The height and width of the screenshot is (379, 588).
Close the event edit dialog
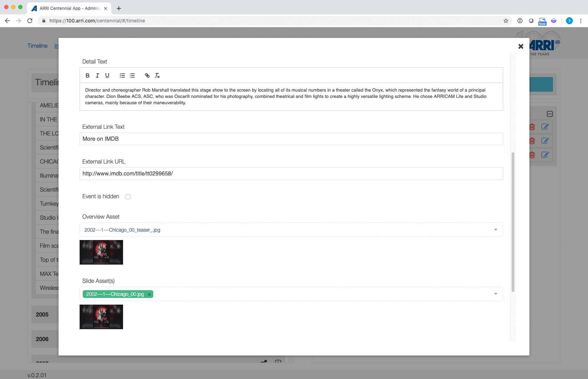521,46
